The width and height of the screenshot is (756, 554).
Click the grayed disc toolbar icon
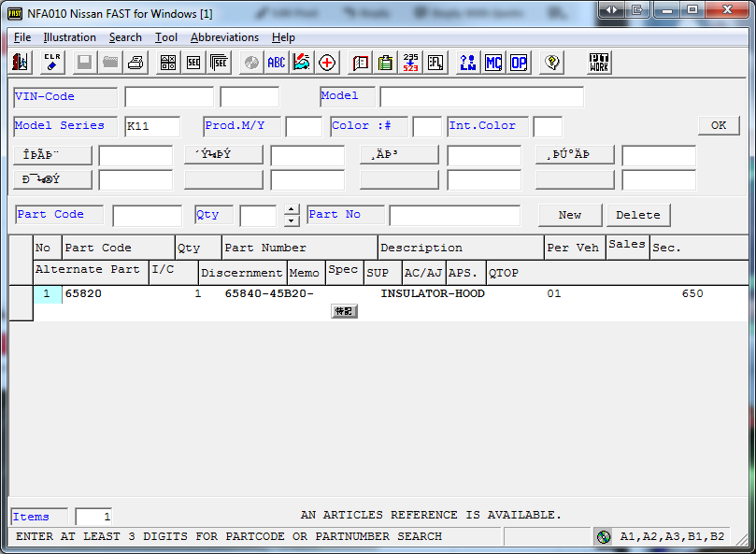(x=251, y=63)
